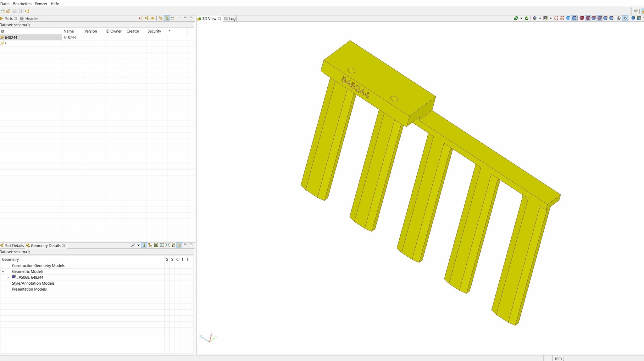This screenshot has width=644, height=361.
Task: Toggle link-with-selection arrows in Parts toolbar
Action: tap(167, 18)
